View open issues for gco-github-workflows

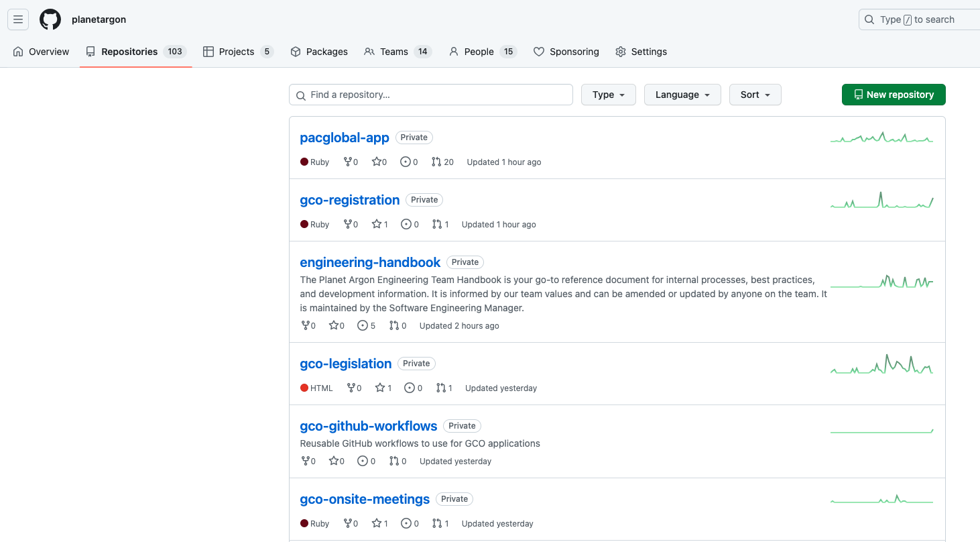pos(367,461)
